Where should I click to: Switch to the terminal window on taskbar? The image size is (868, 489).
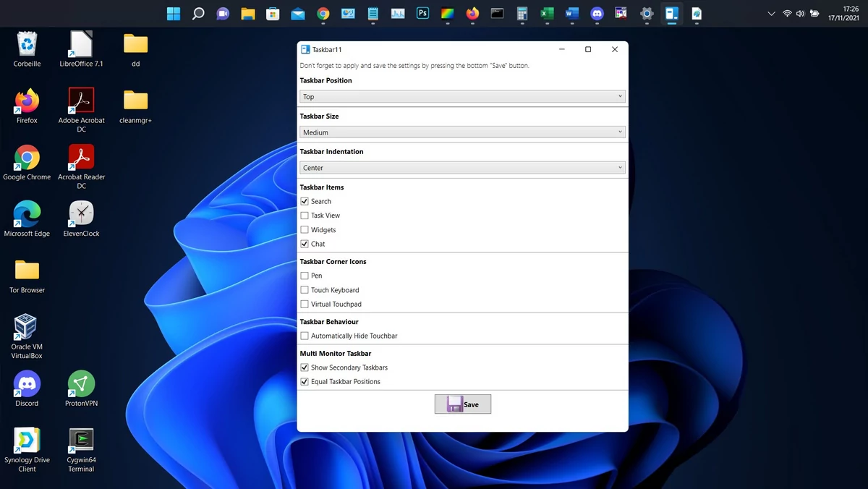[x=497, y=13]
